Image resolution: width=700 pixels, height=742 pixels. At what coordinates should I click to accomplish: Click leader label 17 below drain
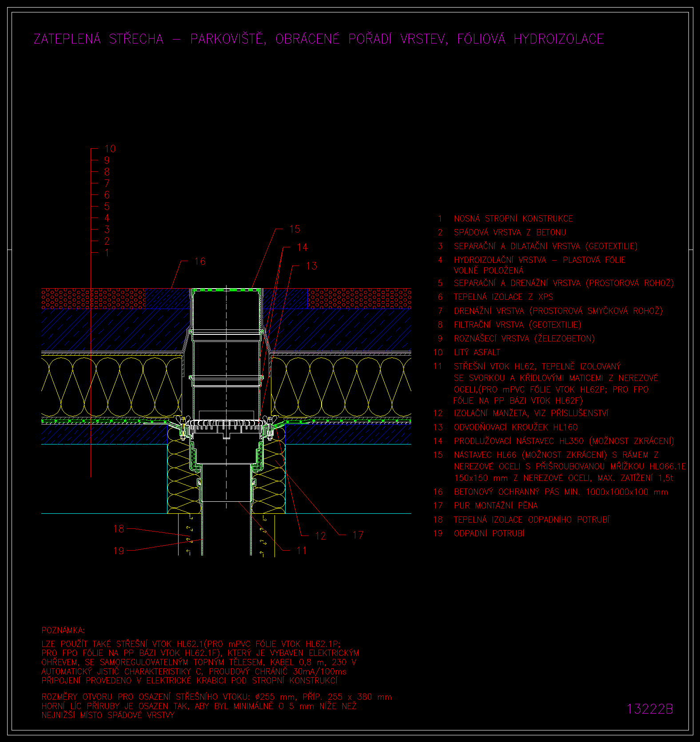pos(358,535)
